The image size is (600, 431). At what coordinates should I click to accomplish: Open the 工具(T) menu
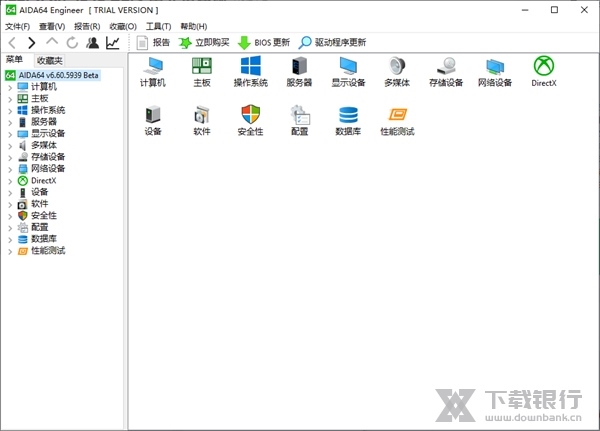(158, 26)
